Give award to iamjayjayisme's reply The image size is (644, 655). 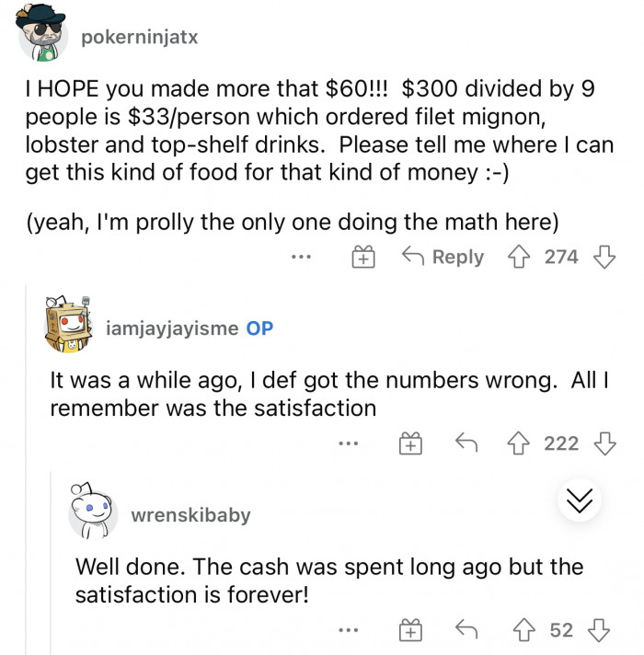[x=410, y=445]
